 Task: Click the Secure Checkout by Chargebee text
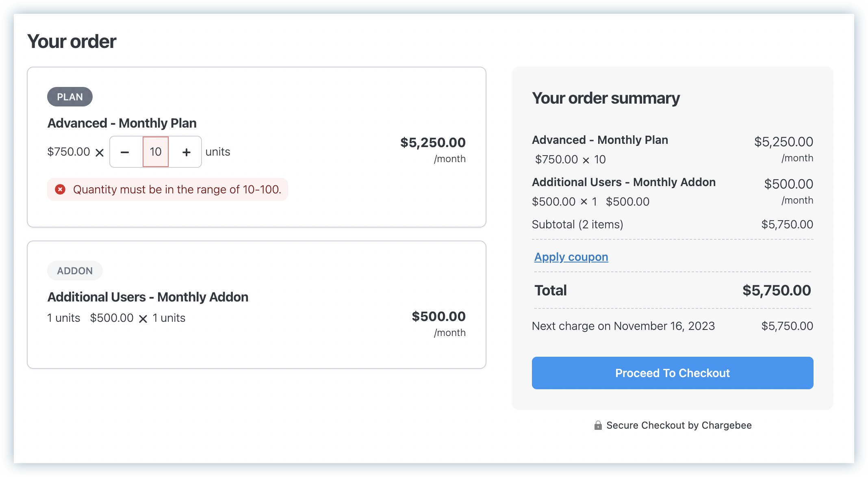[x=679, y=425]
